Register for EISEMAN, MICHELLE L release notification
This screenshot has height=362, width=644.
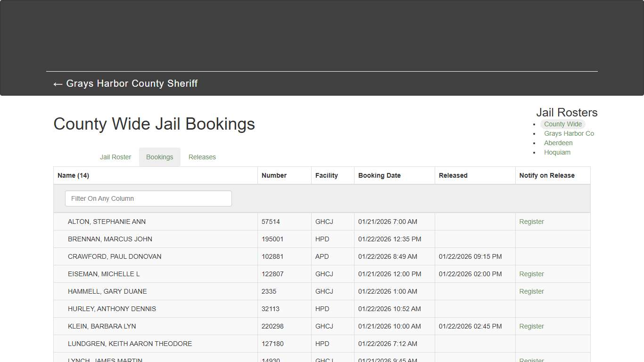(x=531, y=274)
